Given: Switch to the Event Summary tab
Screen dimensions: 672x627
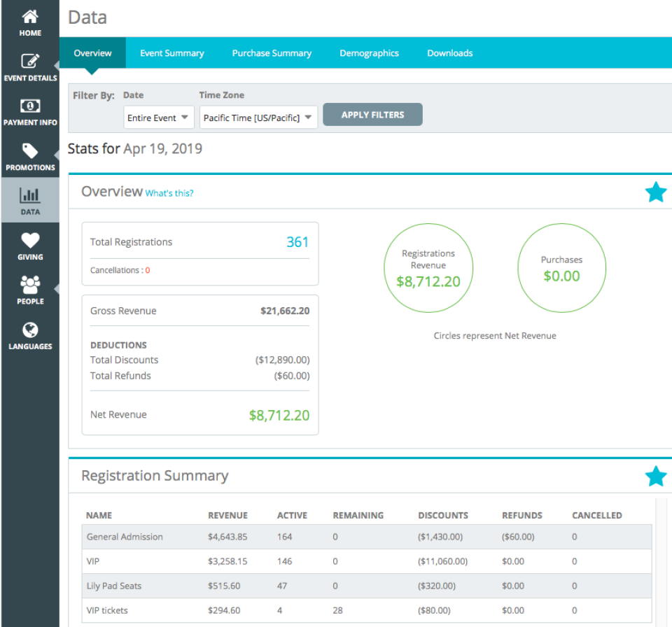Looking at the screenshot, I should 172,52.
